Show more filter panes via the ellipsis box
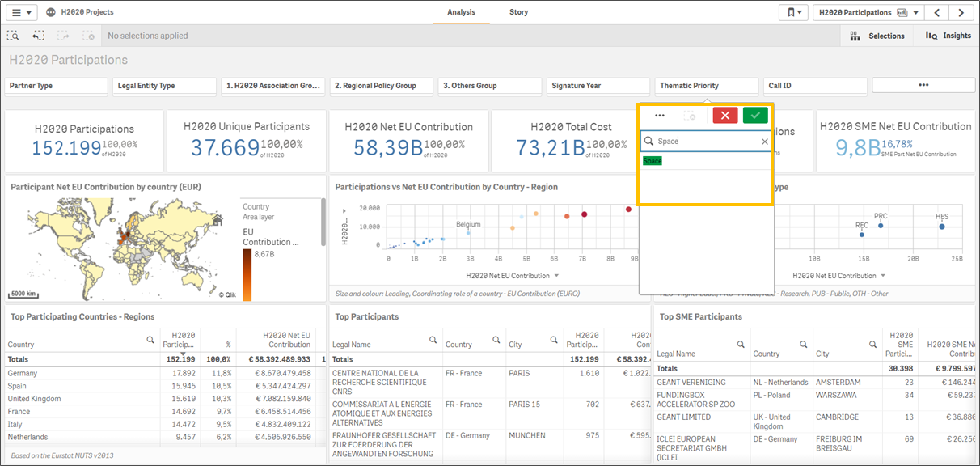980x466 pixels. [923, 86]
